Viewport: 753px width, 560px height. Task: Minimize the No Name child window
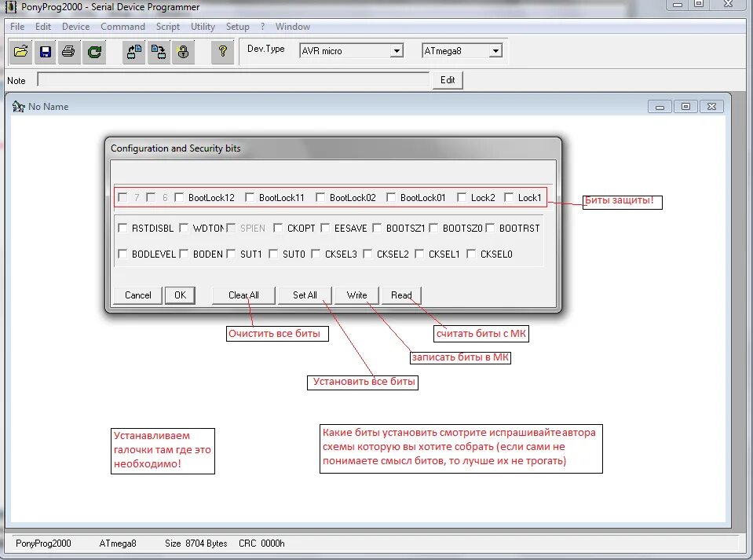tap(660, 106)
